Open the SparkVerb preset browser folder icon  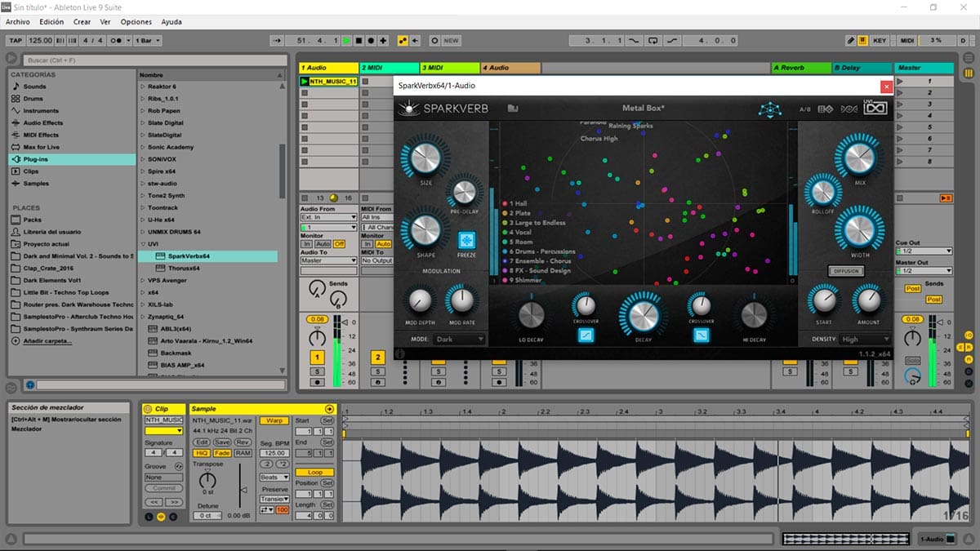click(513, 108)
